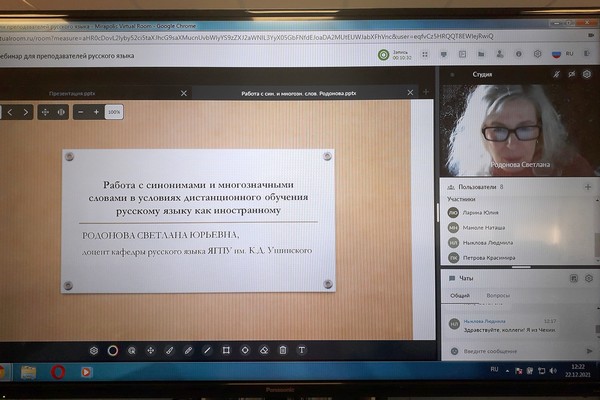
Task: Close the Презентация.pptx tab
Action: pyautogui.click(x=184, y=93)
